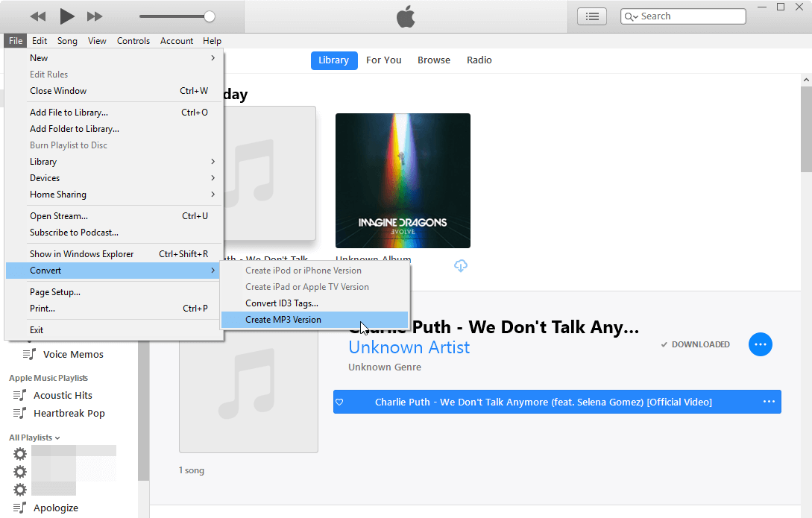This screenshot has height=518, width=812.
Task: Click the Play button
Action: tap(67, 16)
